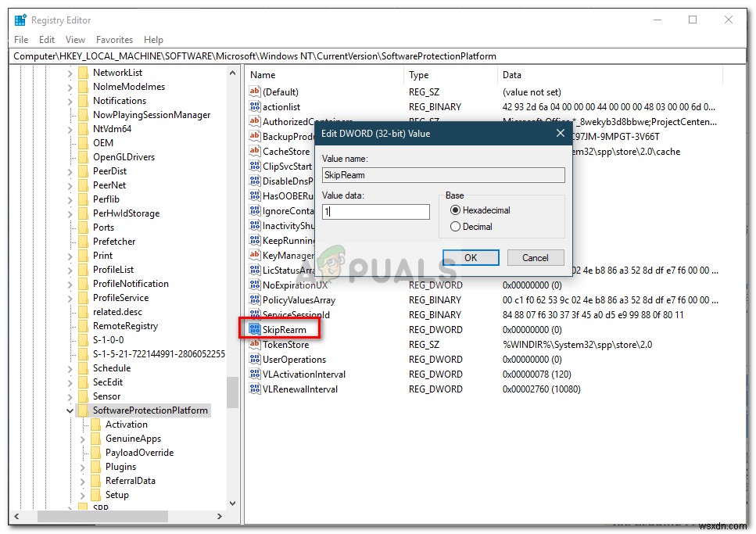Click the PolicyValuesArray binary value icon
The width and height of the screenshot is (756, 534).
pyautogui.click(x=255, y=299)
